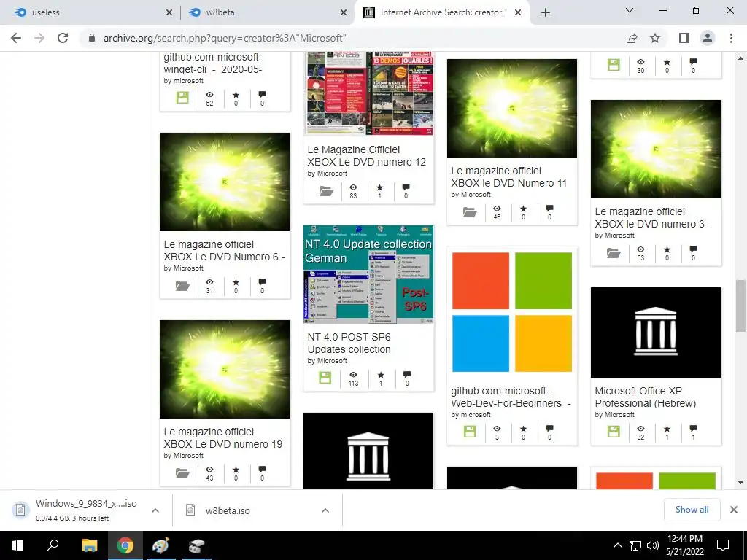Click the browser Back arrow

click(16, 38)
